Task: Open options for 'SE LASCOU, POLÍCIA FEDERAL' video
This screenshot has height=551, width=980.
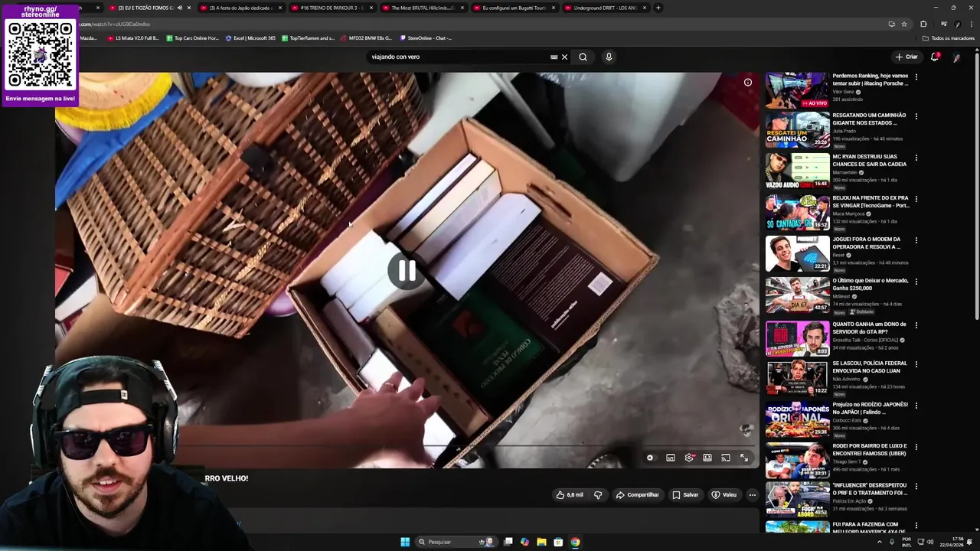Action: [x=916, y=364]
